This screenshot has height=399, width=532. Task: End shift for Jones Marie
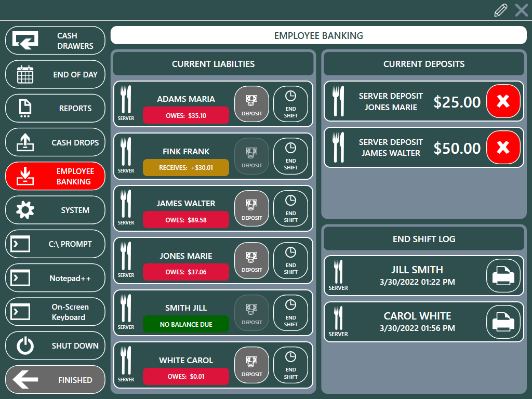(290, 260)
